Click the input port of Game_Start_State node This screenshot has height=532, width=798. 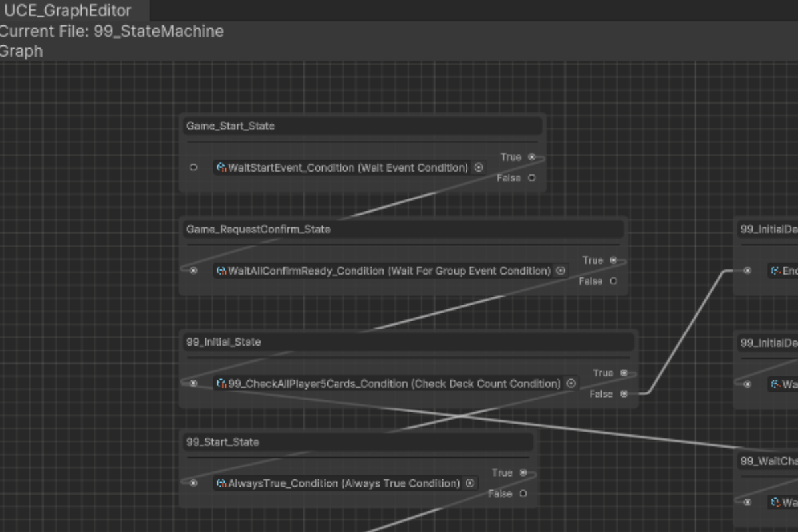tap(194, 168)
